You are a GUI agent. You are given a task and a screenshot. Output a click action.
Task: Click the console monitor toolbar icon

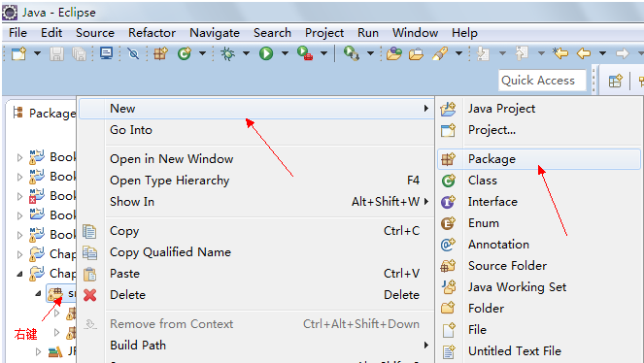tap(107, 53)
